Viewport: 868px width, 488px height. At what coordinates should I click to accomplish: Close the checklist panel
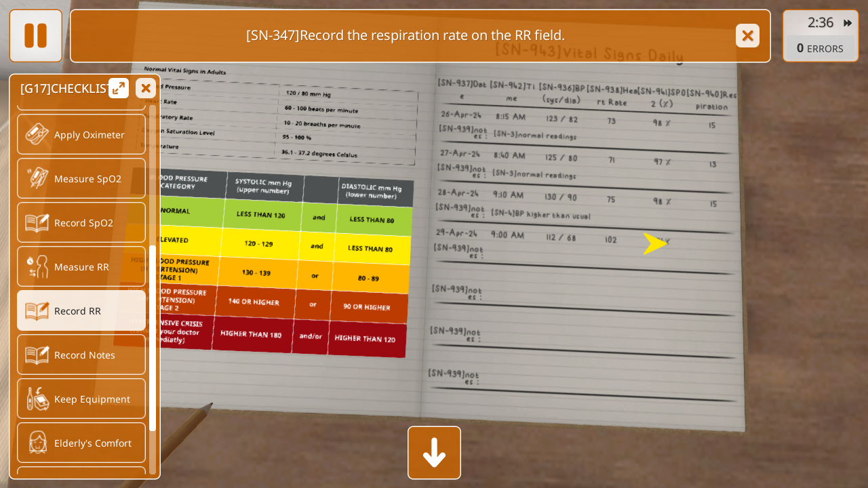(146, 88)
